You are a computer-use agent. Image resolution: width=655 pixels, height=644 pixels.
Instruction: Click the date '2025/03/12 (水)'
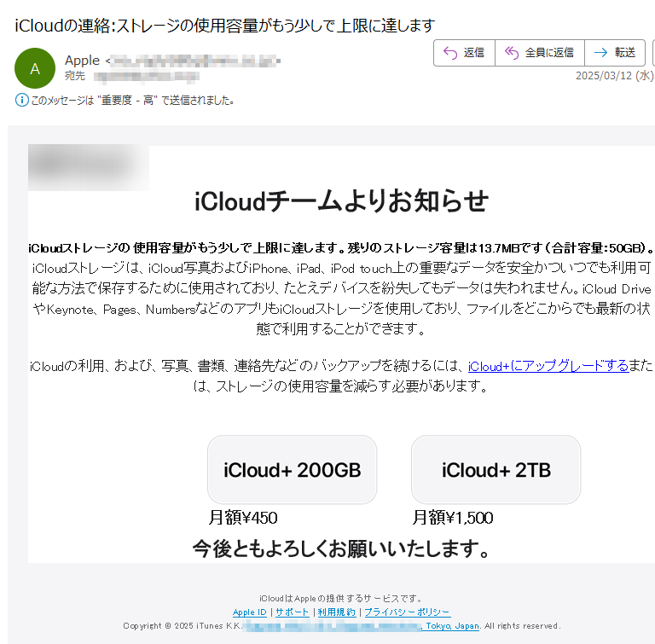(x=614, y=76)
